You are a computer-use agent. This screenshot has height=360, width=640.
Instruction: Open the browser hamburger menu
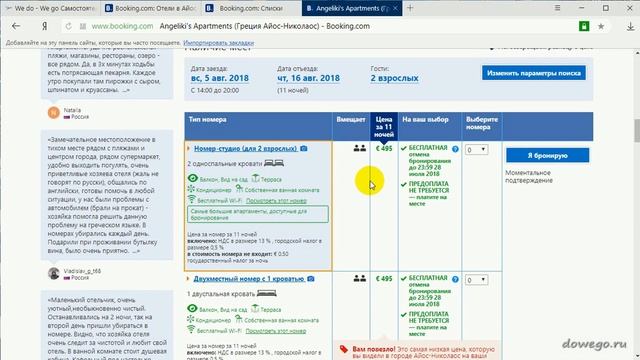(x=558, y=8)
